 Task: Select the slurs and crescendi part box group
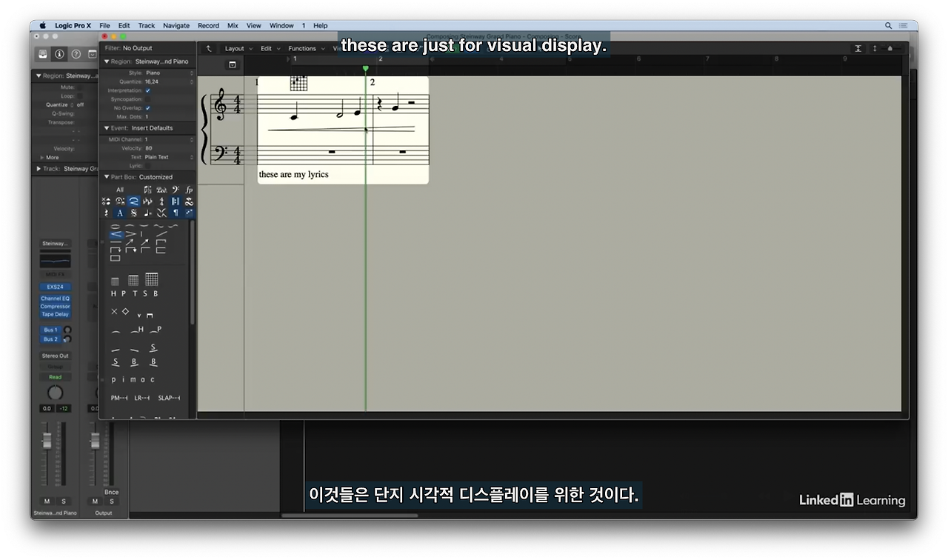133,201
